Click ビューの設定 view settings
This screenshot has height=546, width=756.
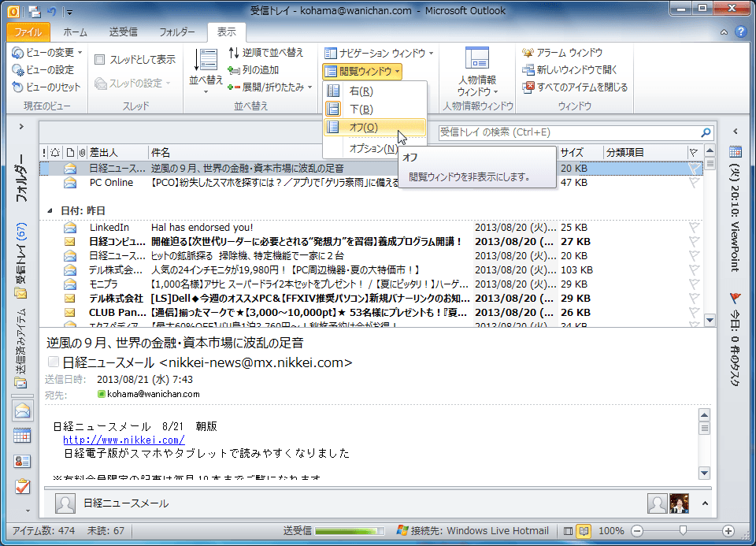pyautogui.click(x=43, y=70)
